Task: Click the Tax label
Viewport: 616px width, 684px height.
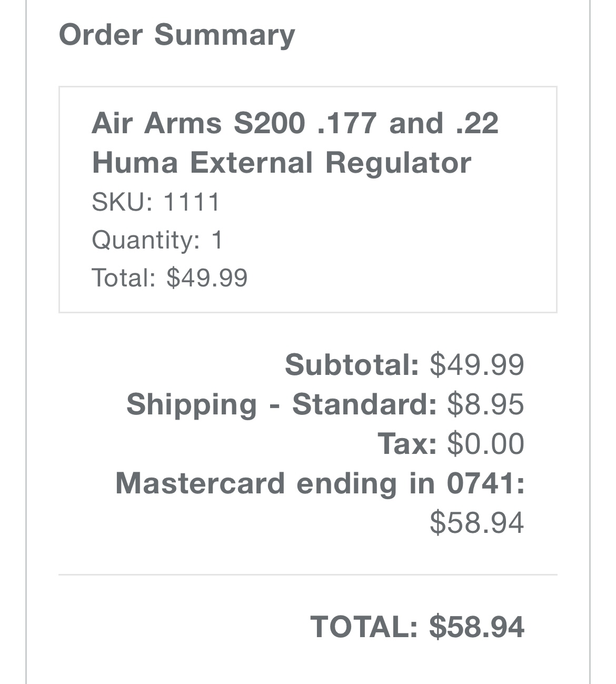Action: click(x=408, y=443)
